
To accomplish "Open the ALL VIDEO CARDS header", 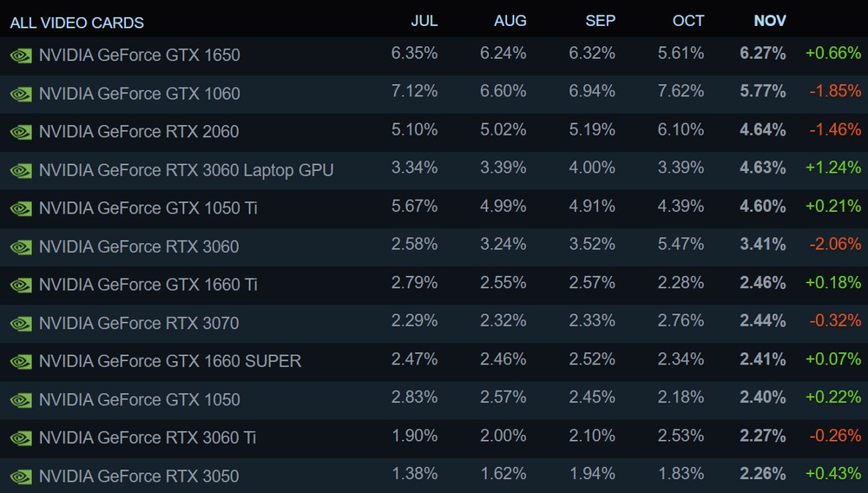I will pos(77,23).
